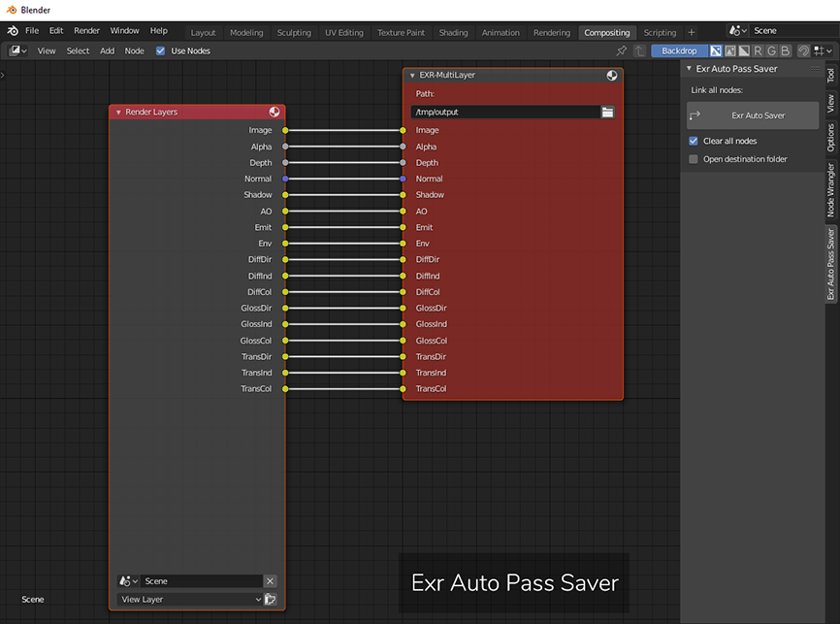Click the Env input socket on EXR-MultiLayer
This screenshot has height=624, width=840.
point(403,244)
